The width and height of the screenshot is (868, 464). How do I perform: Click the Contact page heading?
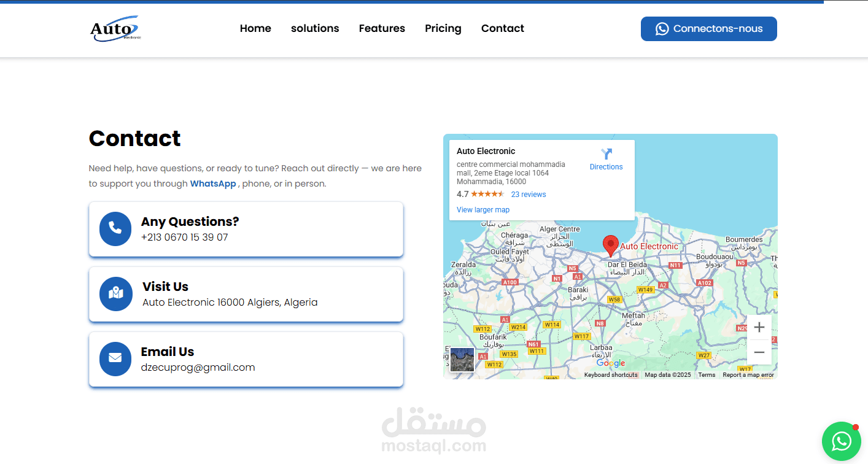point(135,138)
